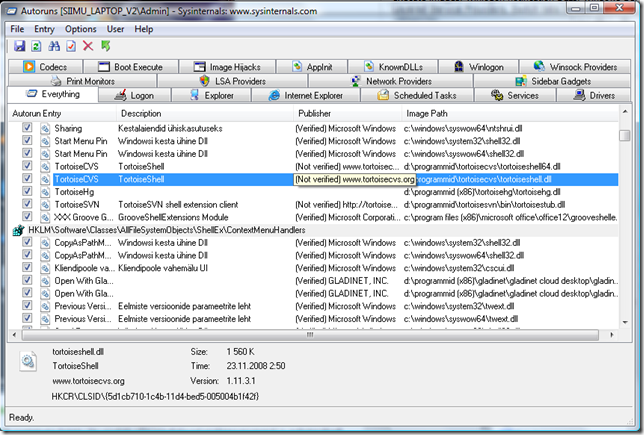The width and height of the screenshot is (644, 435).
Task: Disable the selected TortoiseCVS entry checkbox
Action: click(x=27, y=179)
